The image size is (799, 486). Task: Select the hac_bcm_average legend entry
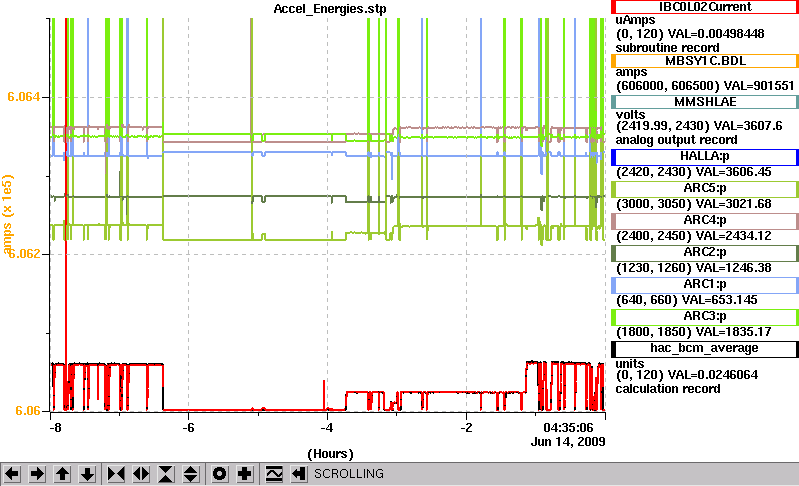tap(705, 348)
